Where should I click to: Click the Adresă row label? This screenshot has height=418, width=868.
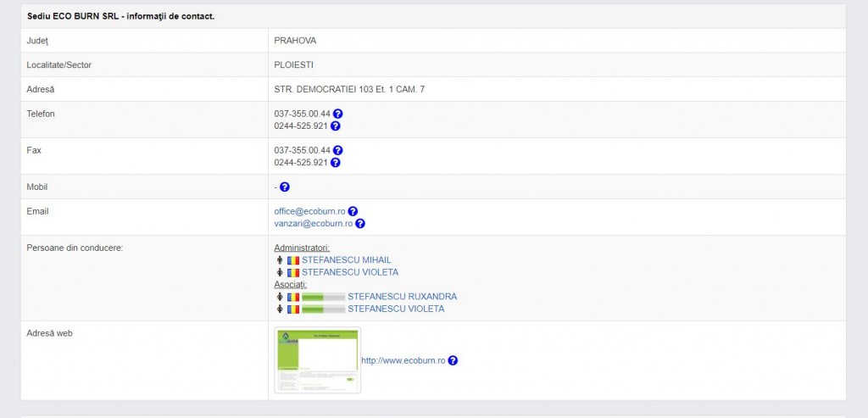41,89
